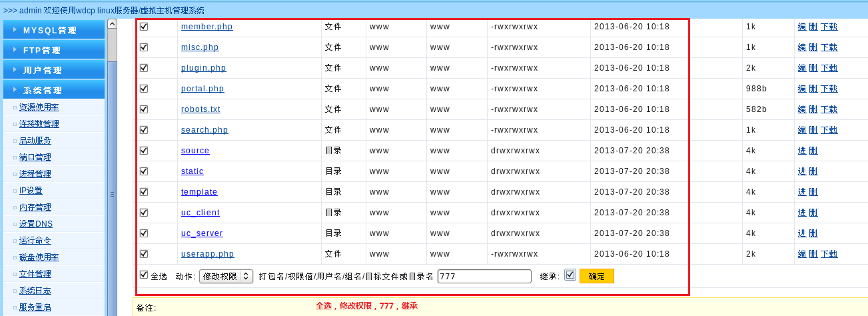Click 删 delete link for uc_server directory
The image size is (868, 316).
click(x=813, y=233)
